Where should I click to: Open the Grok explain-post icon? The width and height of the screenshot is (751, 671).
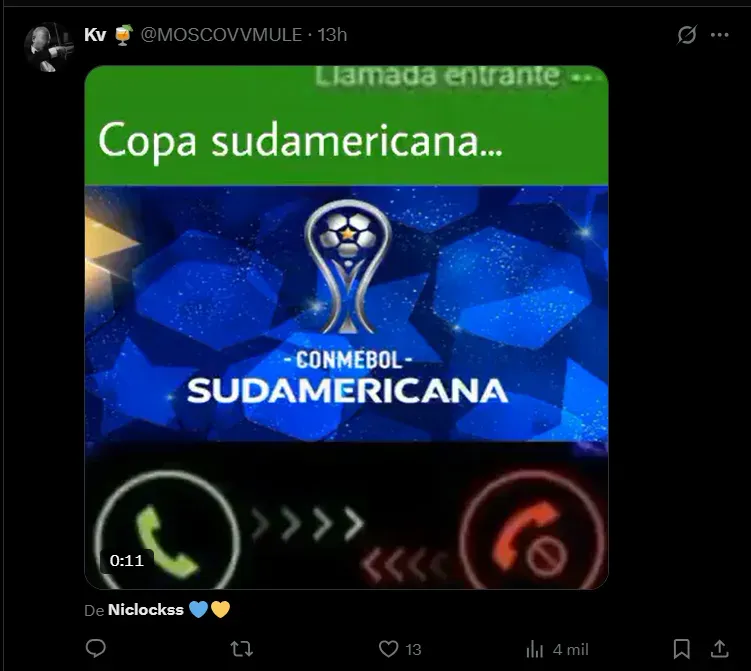687,34
